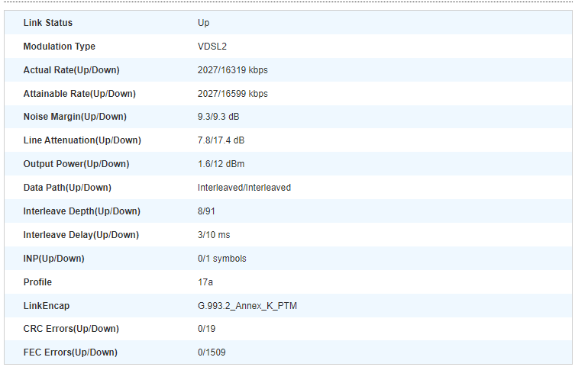Select the 'Interleave Delay(Up/Down)' label
Screen dimensions: 588x383
(81, 234)
